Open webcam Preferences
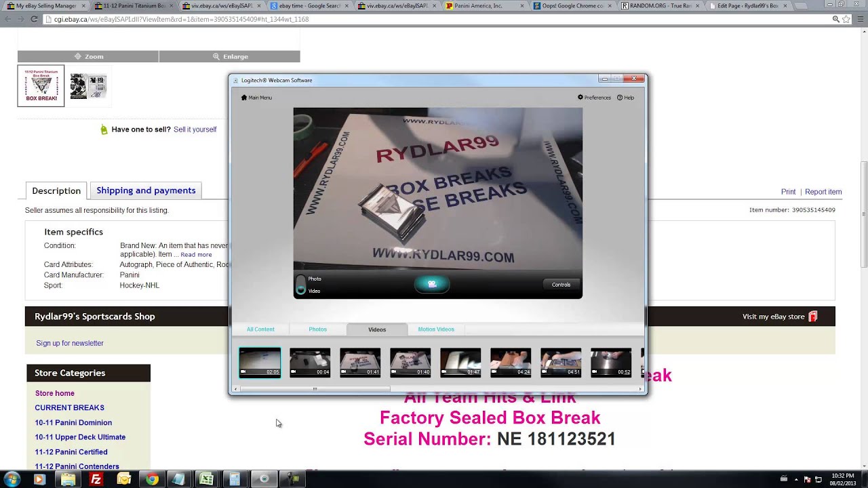Viewport: 868px width, 488px height. tap(594, 98)
